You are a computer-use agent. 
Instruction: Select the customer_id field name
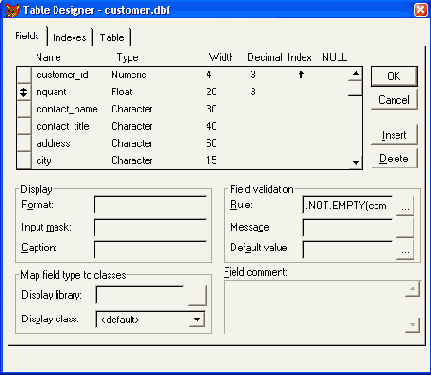(x=62, y=75)
